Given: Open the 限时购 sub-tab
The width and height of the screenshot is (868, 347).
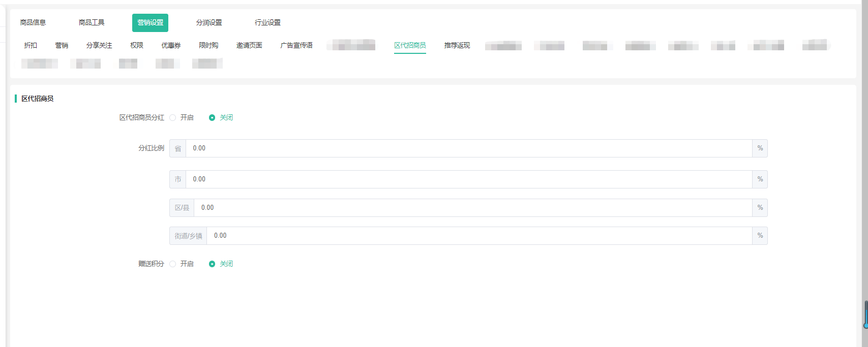Looking at the screenshot, I should (208, 45).
